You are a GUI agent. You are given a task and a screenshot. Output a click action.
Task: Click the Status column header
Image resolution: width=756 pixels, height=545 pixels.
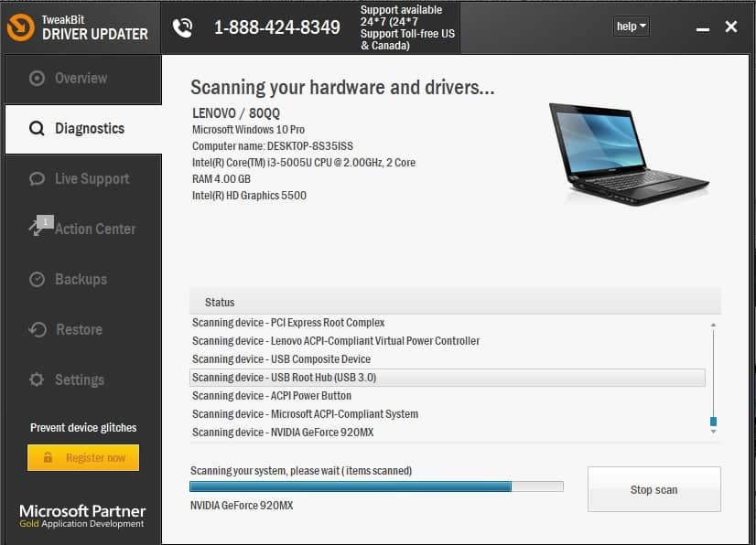[x=455, y=302]
